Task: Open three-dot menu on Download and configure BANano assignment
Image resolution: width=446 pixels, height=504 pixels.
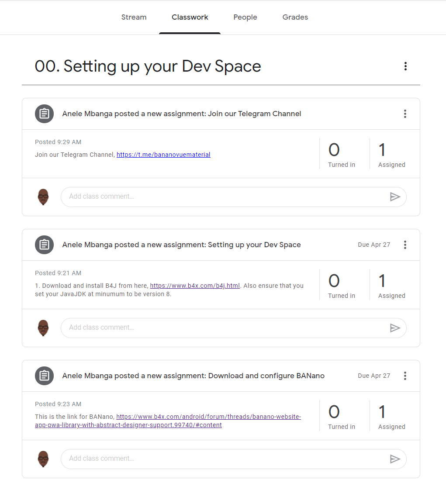Action: coord(405,376)
